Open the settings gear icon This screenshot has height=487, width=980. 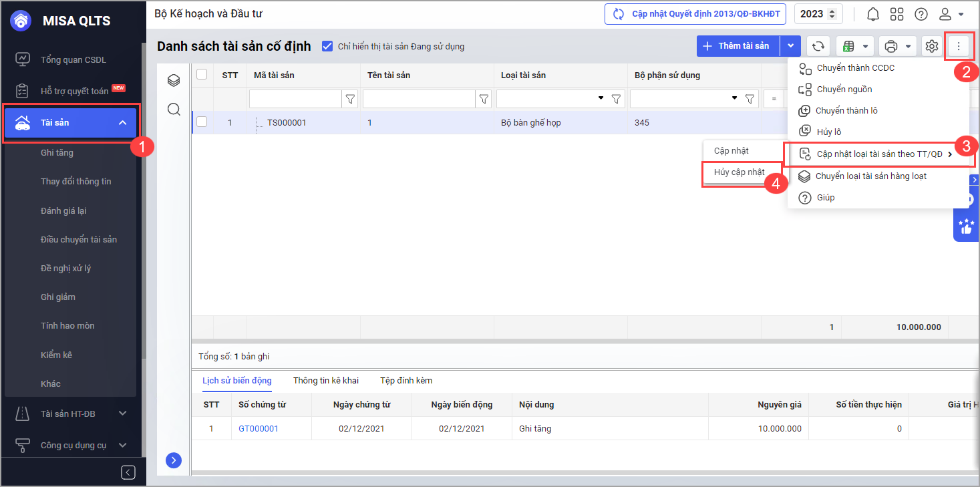pos(931,46)
